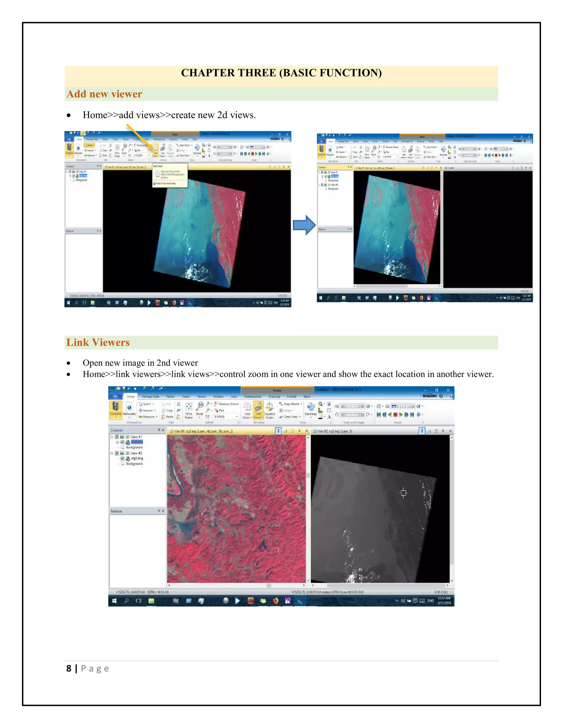Open Select dropdown arrow in Link Viewers screenshot
The height and width of the screenshot is (728, 563).
tap(153, 404)
